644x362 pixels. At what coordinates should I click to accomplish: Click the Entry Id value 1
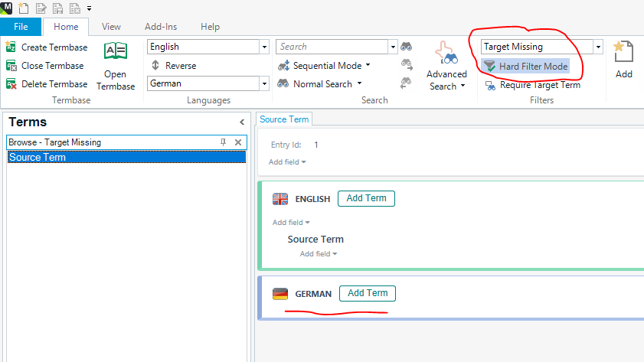[x=315, y=145]
